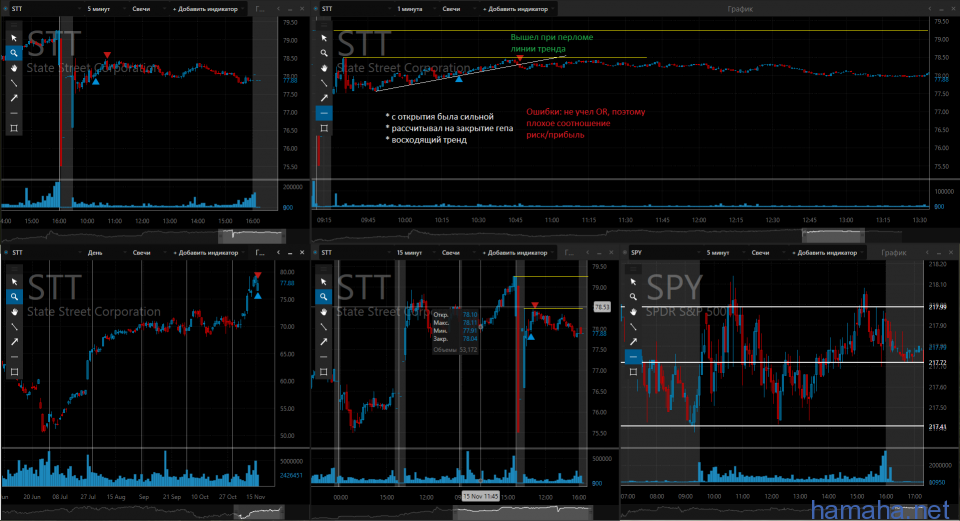The width and height of the screenshot is (960, 521).
Task: Select rectangle tool in STT 15 минут chart
Action: pos(323,372)
